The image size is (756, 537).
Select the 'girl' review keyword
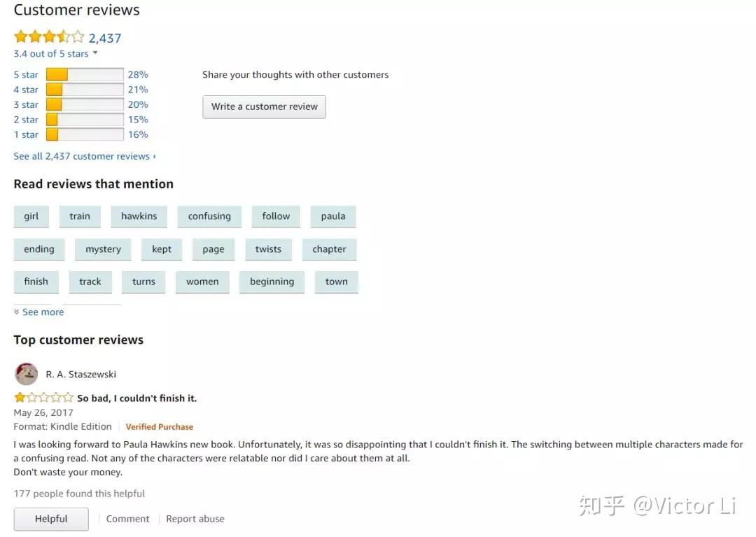[31, 216]
